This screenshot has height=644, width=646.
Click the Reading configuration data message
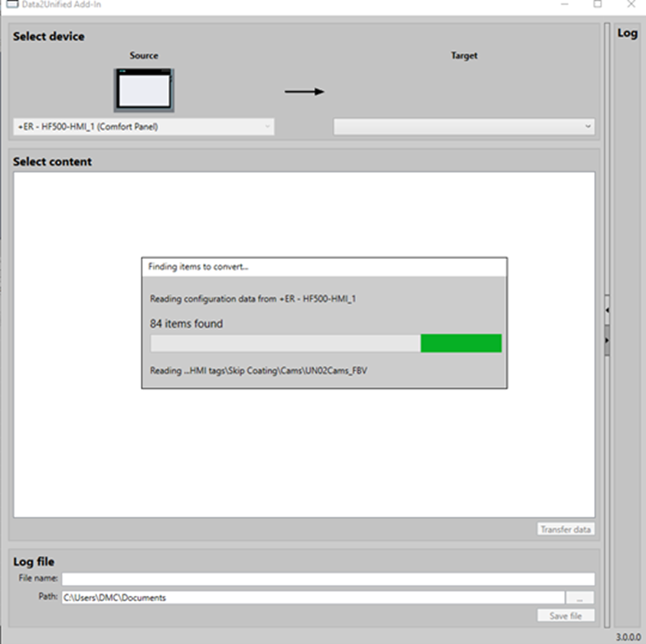253,299
